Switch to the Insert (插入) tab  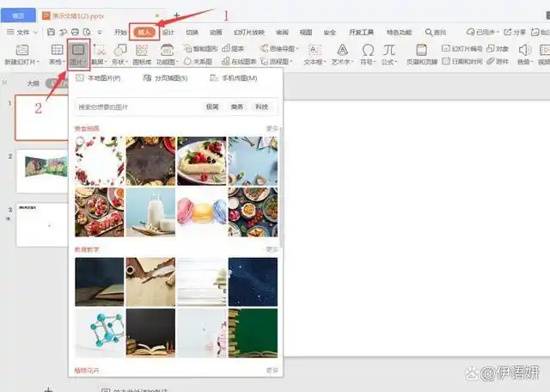tap(144, 33)
